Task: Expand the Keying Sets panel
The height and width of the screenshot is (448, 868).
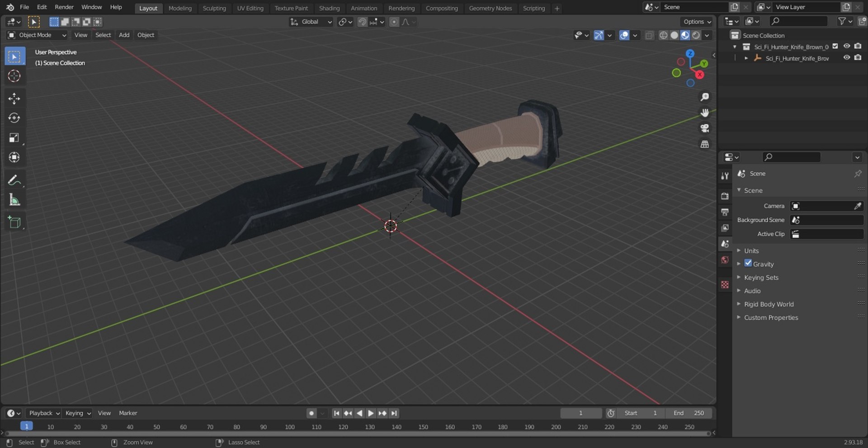Action: tap(761, 277)
